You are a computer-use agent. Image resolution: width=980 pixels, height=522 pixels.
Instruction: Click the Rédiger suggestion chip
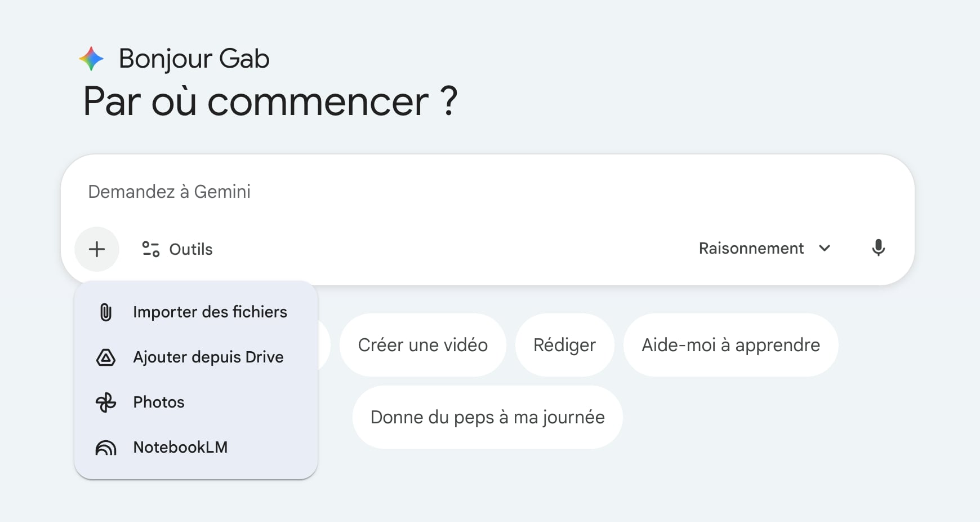pyautogui.click(x=564, y=345)
